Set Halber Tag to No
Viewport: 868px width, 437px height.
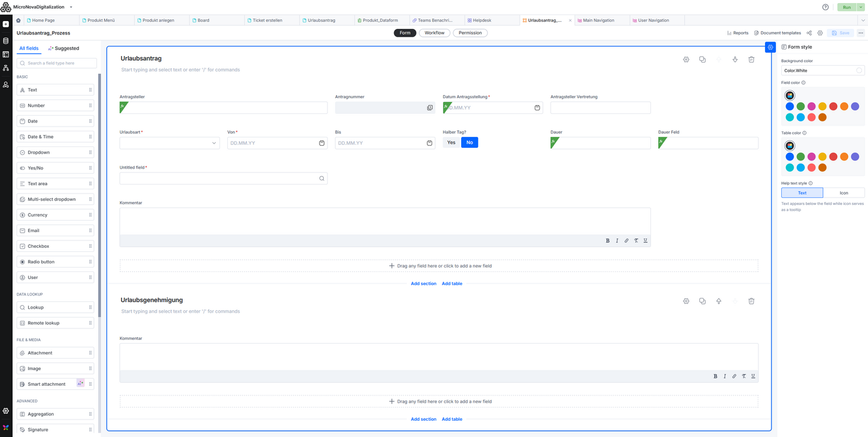coord(470,142)
